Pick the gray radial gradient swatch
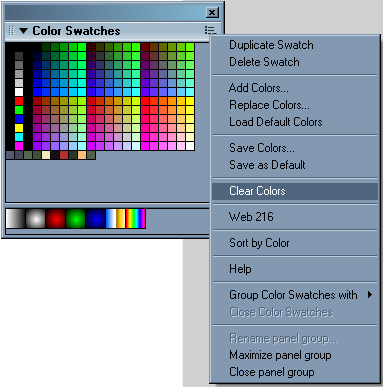The image size is (383, 387). click(x=36, y=219)
